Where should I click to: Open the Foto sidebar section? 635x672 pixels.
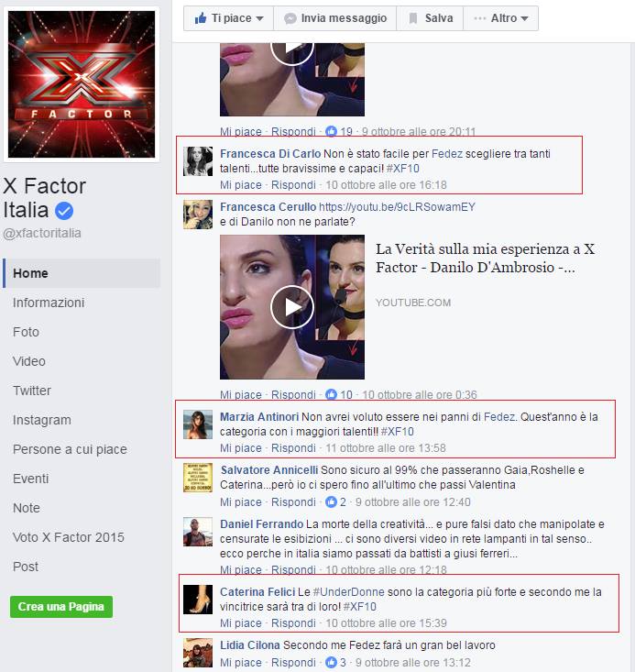coord(26,332)
